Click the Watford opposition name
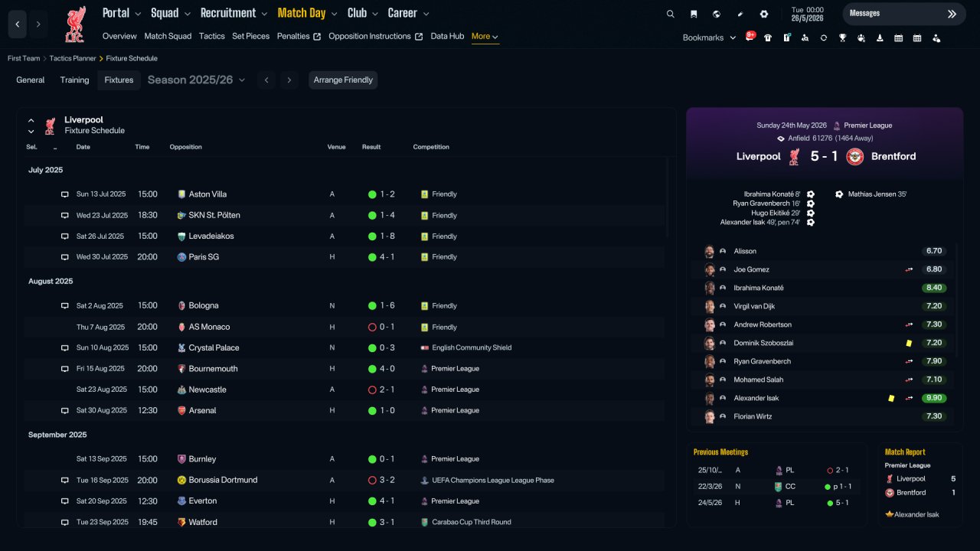This screenshot has width=980, height=551. point(203,523)
